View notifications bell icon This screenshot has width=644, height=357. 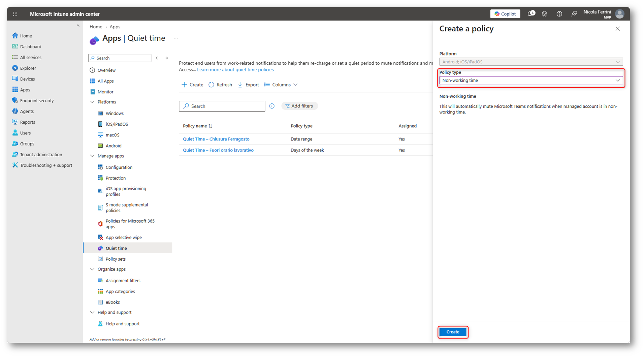click(x=531, y=14)
